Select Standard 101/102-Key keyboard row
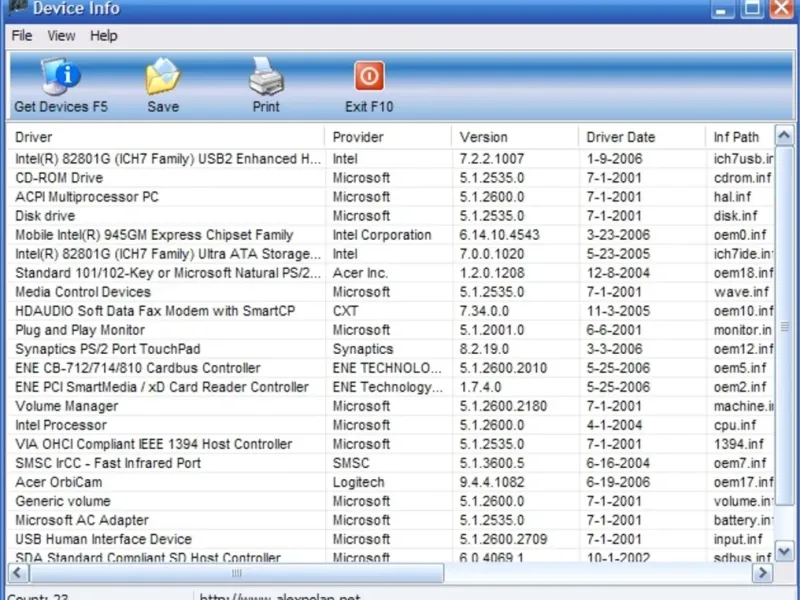The width and height of the screenshot is (800, 600). click(391, 273)
